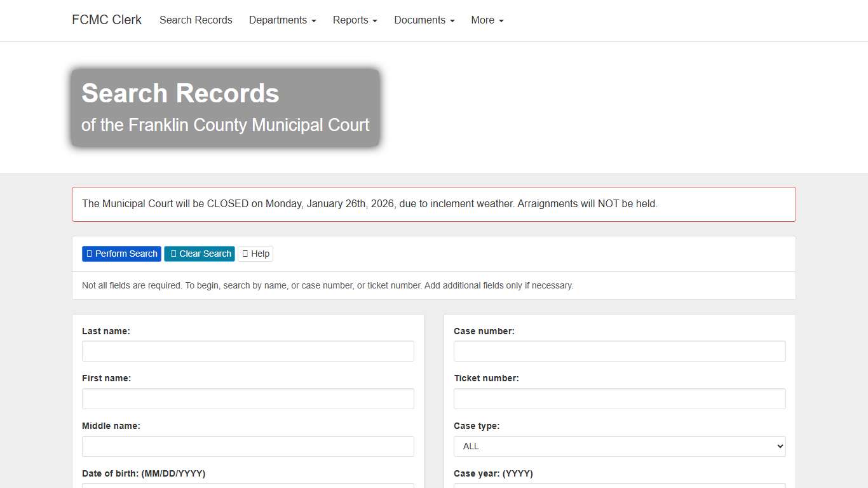Click the question mark icon on Help
Viewport: 868px width, 488px height.
coord(247,254)
